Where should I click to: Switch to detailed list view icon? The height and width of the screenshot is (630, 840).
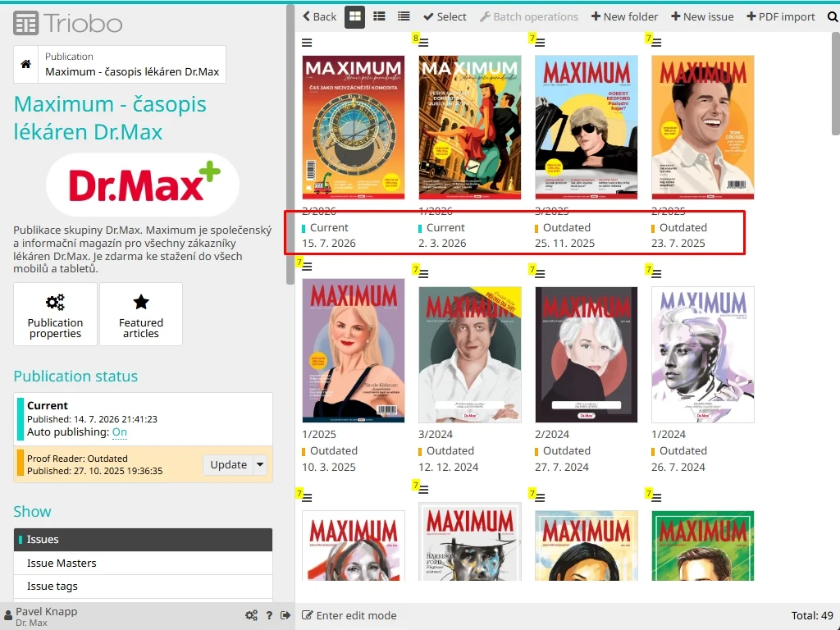(x=379, y=16)
